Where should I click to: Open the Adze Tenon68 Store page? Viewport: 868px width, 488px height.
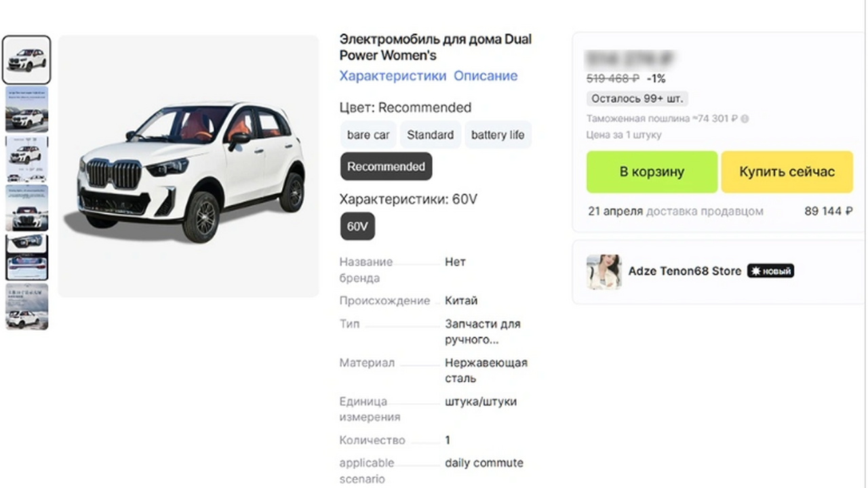coord(684,270)
